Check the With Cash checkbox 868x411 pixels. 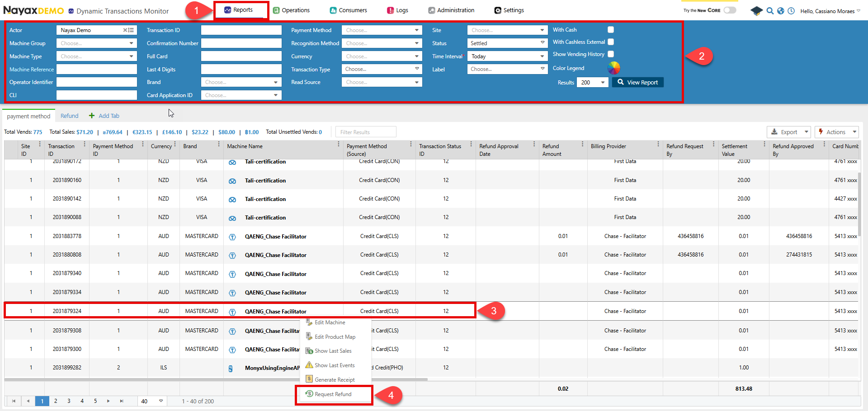[x=611, y=30]
